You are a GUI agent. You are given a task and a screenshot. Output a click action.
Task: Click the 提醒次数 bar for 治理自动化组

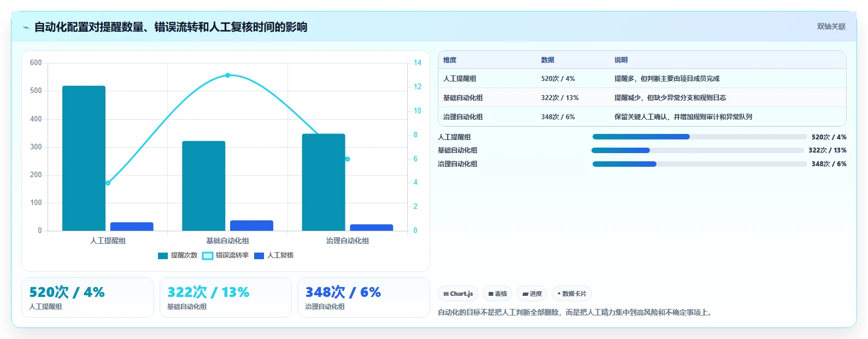324,182
